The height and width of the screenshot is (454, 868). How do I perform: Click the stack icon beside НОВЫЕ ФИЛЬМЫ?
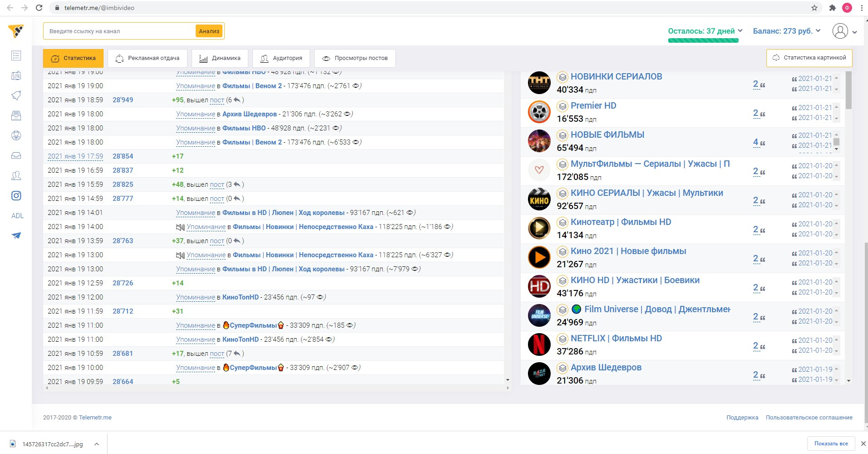pos(562,135)
